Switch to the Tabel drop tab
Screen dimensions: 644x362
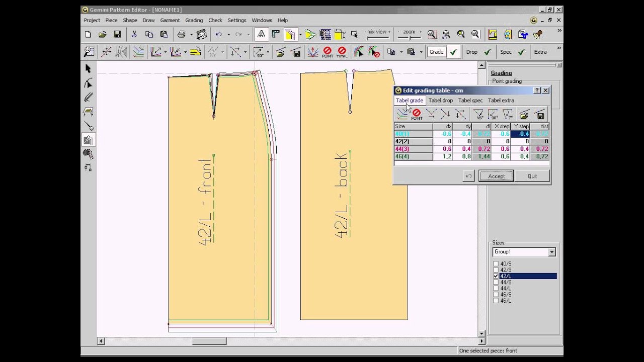click(x=441, y=101)
